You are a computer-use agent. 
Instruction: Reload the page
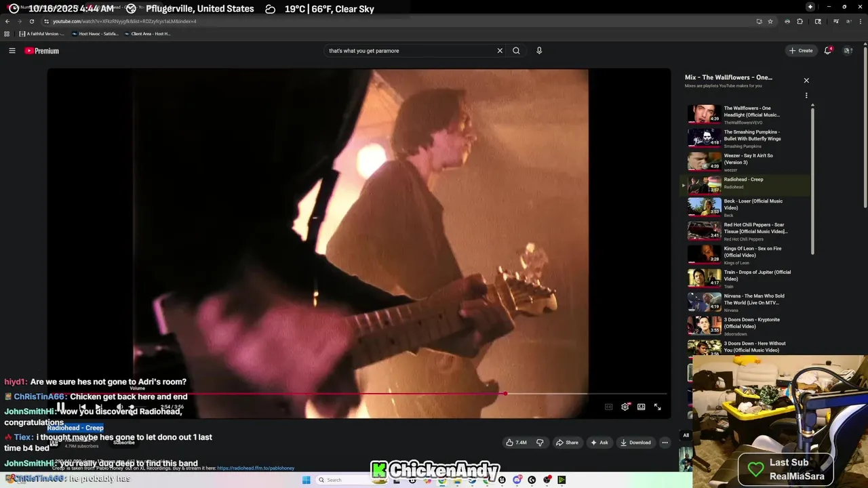coord(31,21)
